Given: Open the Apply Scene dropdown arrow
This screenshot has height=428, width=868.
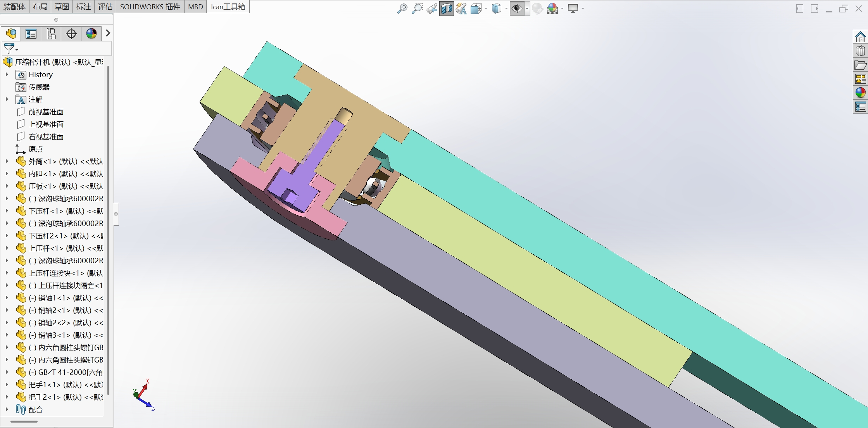Looking at the screenshot, I should (562, 9).
